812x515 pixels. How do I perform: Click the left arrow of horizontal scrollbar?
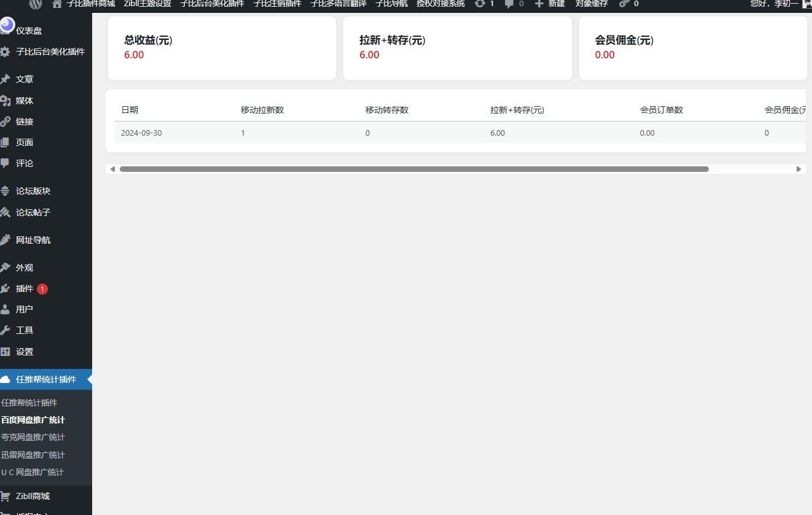coord(112,169)
